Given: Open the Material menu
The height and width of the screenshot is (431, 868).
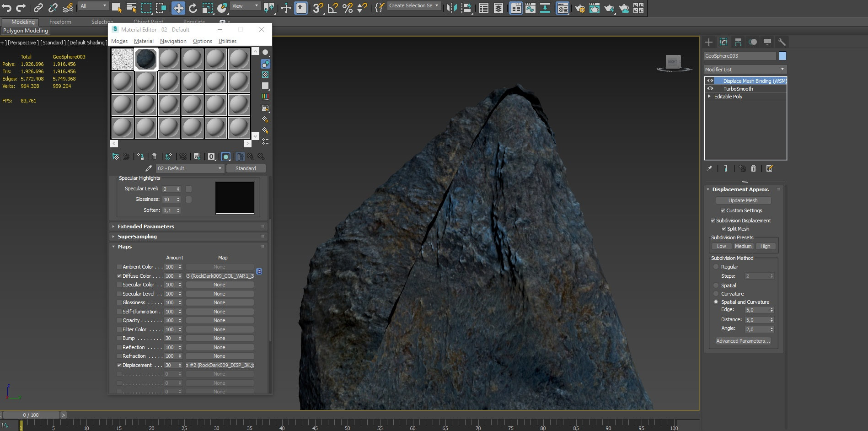Looking at the screenshot, I should point(144,41).
